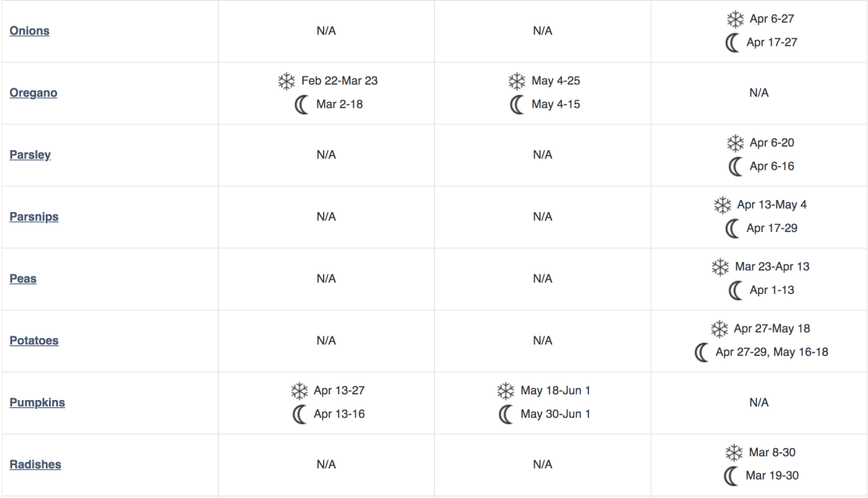Image resolution: width=868 pixels, height=498 pixels.
Task: Click the moon icon beside Apr 13-16
Action: 299,414
